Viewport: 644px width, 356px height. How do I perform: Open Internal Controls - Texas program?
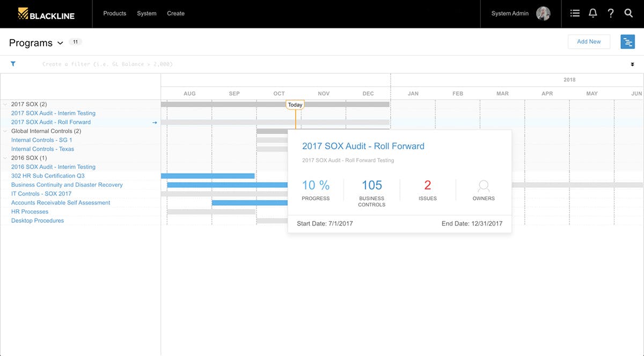click(43, 149)
